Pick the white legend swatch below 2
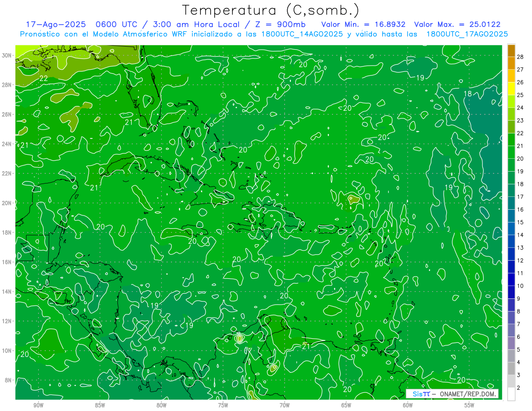This screenshot has height=411, width=532. point(511,394)
